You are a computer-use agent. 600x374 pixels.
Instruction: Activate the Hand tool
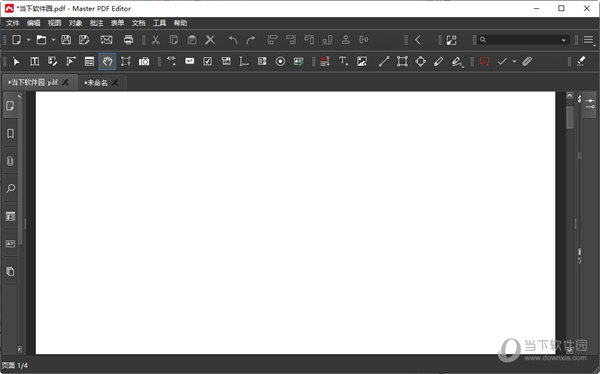[x=108, y=61]
